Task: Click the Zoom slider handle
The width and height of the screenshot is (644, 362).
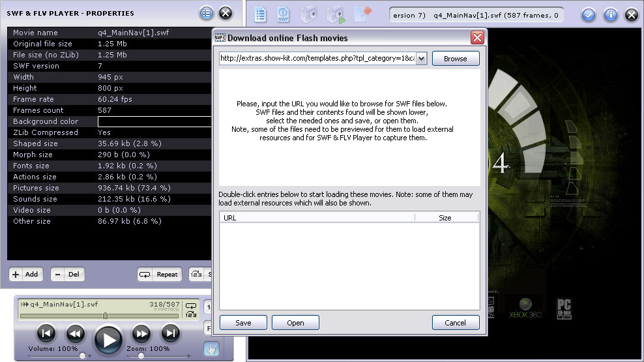Action: click(x=141, y=356)
